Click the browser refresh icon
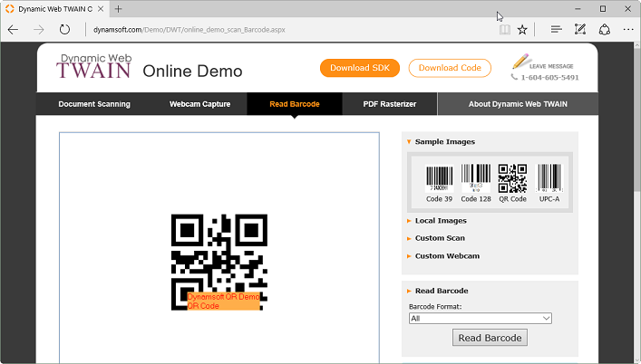Image resolution: width=641 pixels, height=364 pixels. coord(65,29)
